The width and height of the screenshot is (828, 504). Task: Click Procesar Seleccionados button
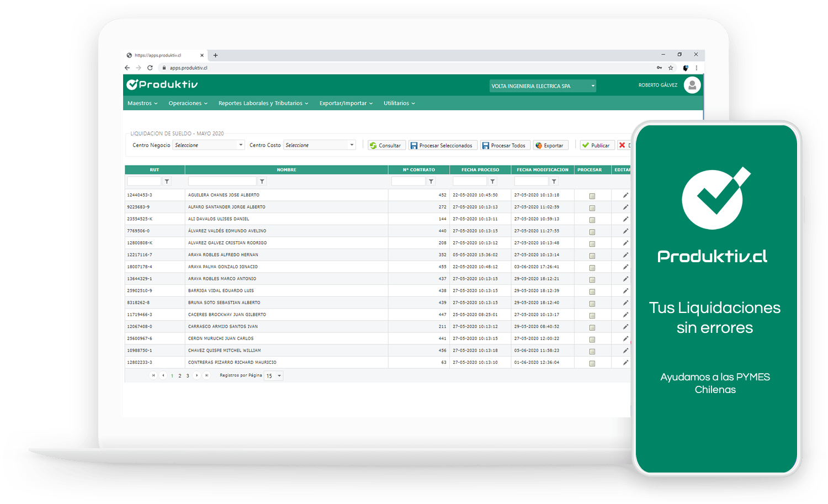(443, 145)
